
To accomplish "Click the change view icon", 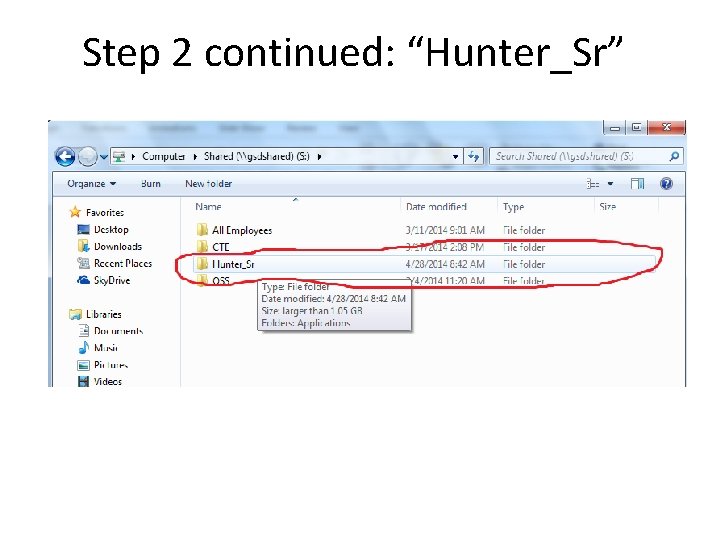I will click(593, 184).
